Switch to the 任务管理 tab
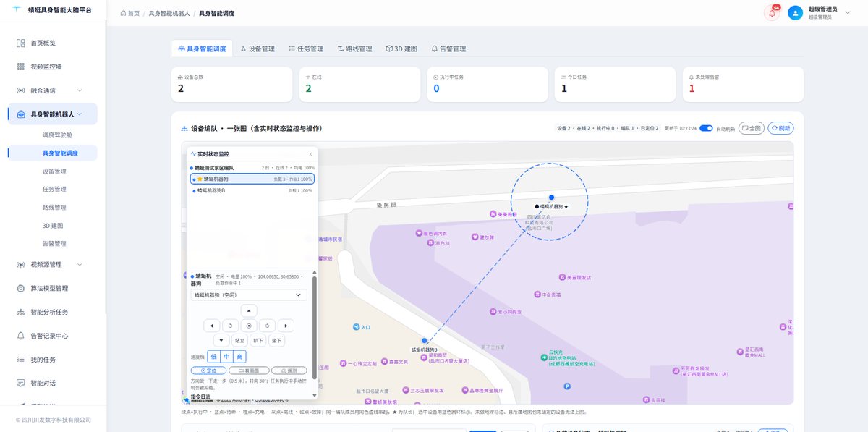The image size is (868, 432). tap(306, 48)
